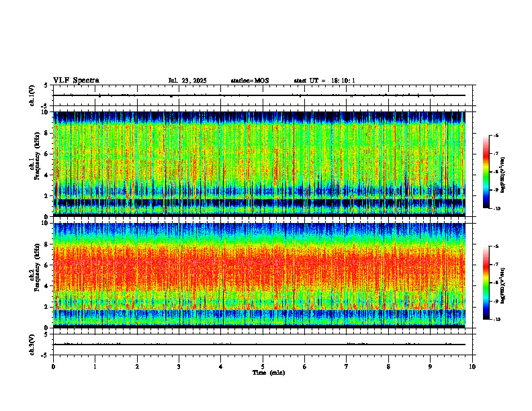532x411 pixels.
Task: Click the "1" tick on the time axis
Action: (x=95, y=367)
